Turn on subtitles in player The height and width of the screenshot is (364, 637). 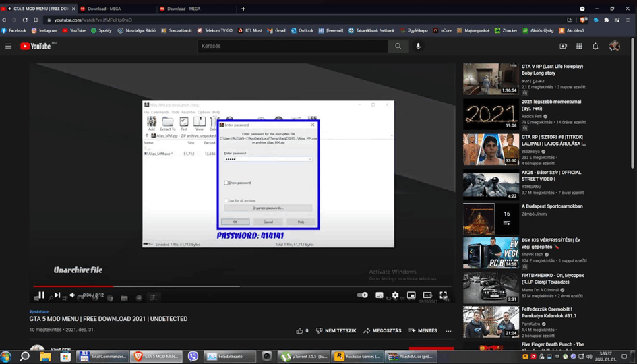tap(379, 295)
